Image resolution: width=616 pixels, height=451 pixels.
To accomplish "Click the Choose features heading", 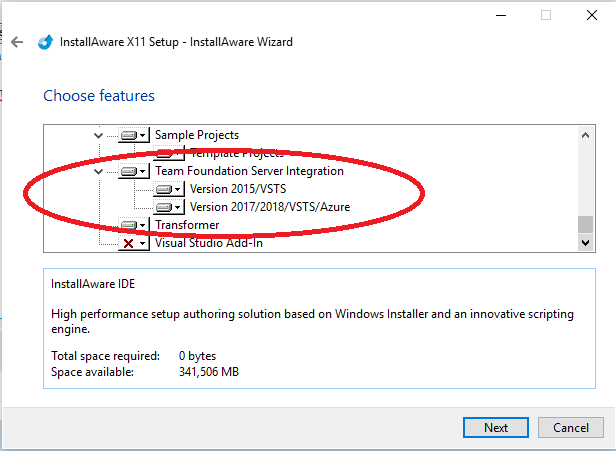I will pyautogui.click(x=99, y=95).
